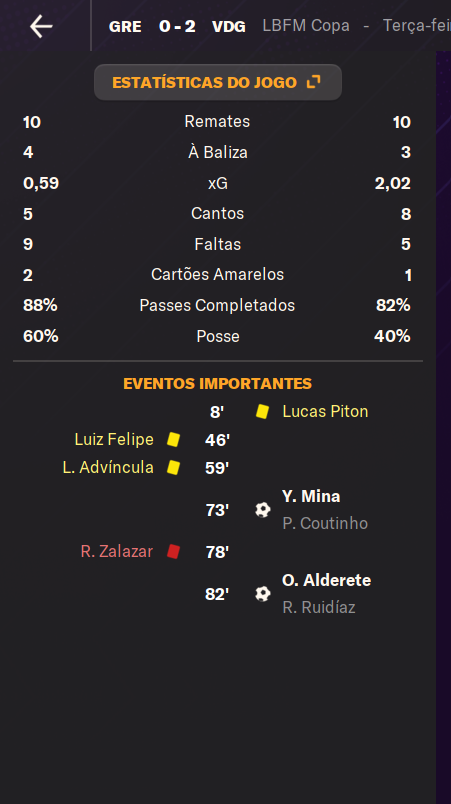
Task: Go back using the left arrow icon
Action: tap(41, 26)
